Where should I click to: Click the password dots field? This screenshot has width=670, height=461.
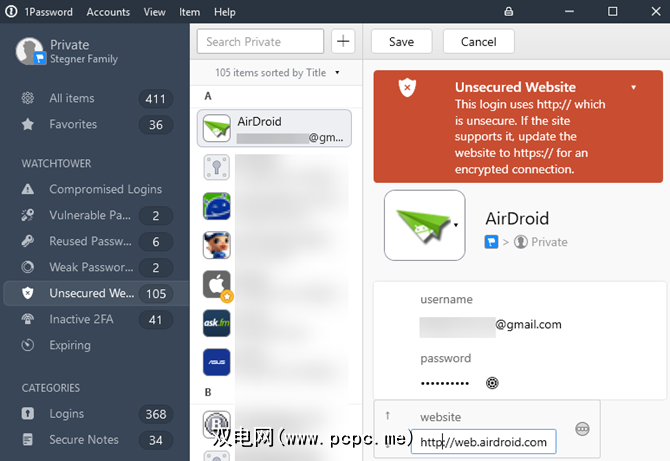(445, 383)
